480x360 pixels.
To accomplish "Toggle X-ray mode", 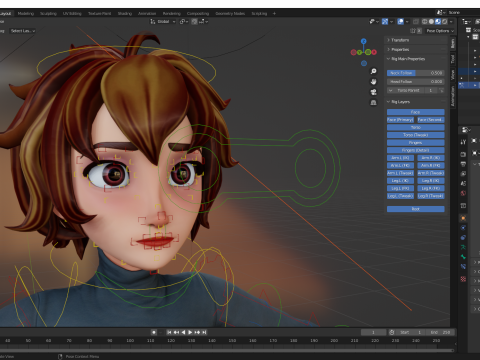I will click(x=416, y=21).
